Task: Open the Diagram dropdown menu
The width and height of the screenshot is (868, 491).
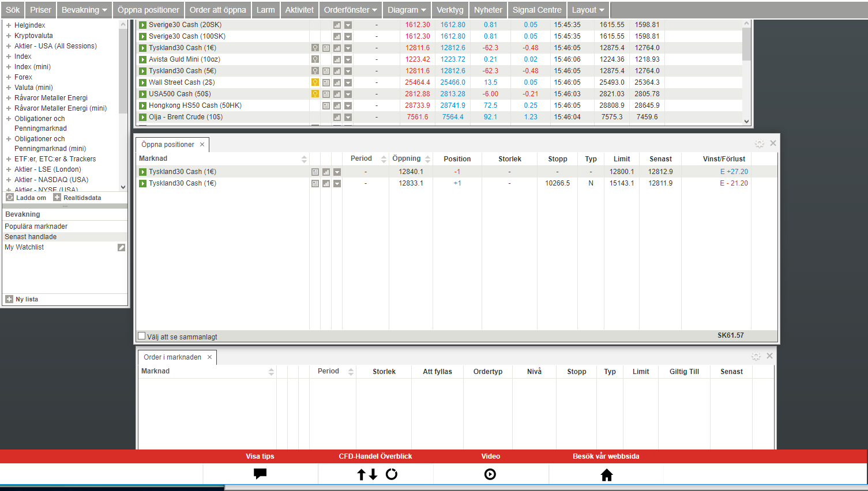Action: point(407,10)
